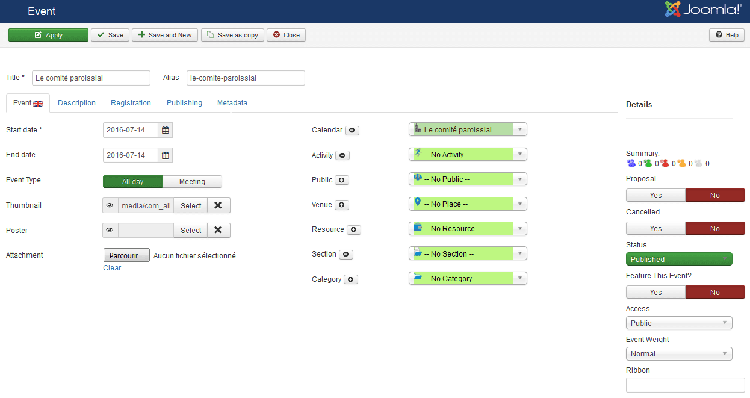This screenshot has height=398, width=750.
Task: Click the Title input field
Action: point(91,78)
